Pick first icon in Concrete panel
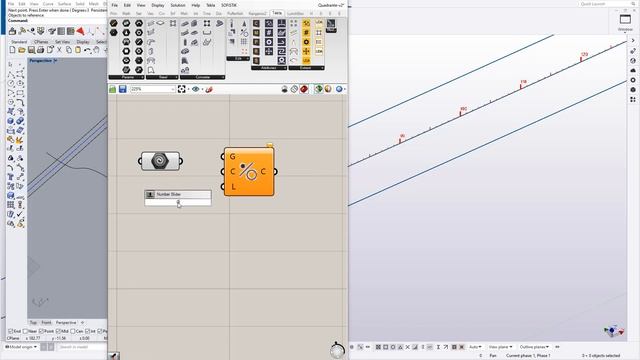The image size is (640, 360). (x=185, y=23)
